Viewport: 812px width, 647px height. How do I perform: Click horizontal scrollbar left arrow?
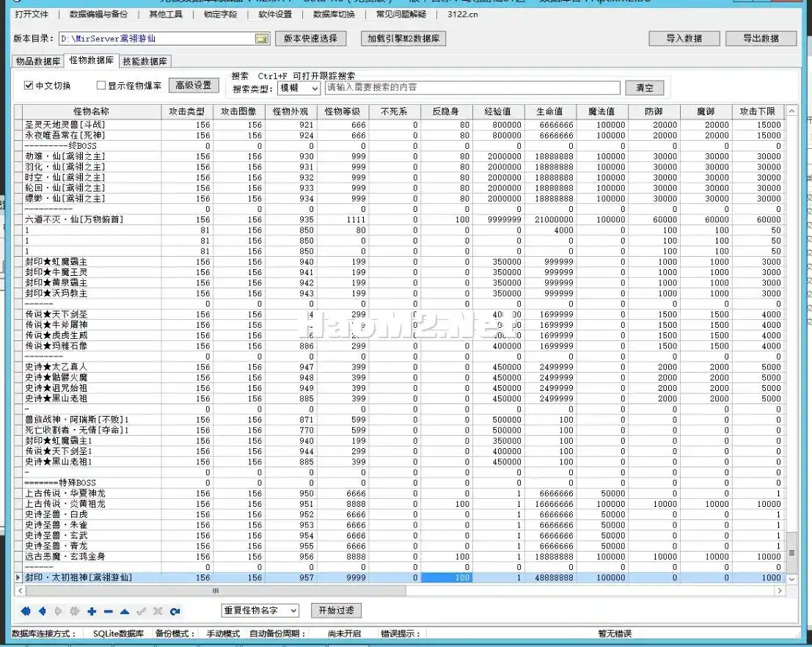coord(21,591)
